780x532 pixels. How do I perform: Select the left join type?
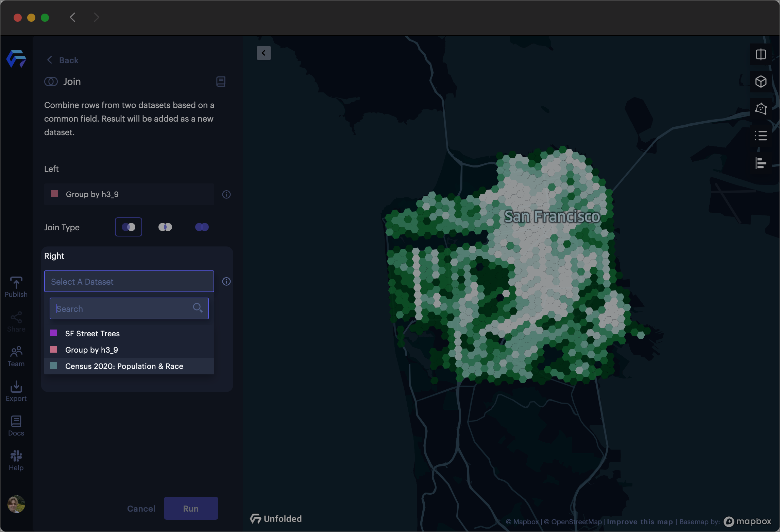coord(129,227)
